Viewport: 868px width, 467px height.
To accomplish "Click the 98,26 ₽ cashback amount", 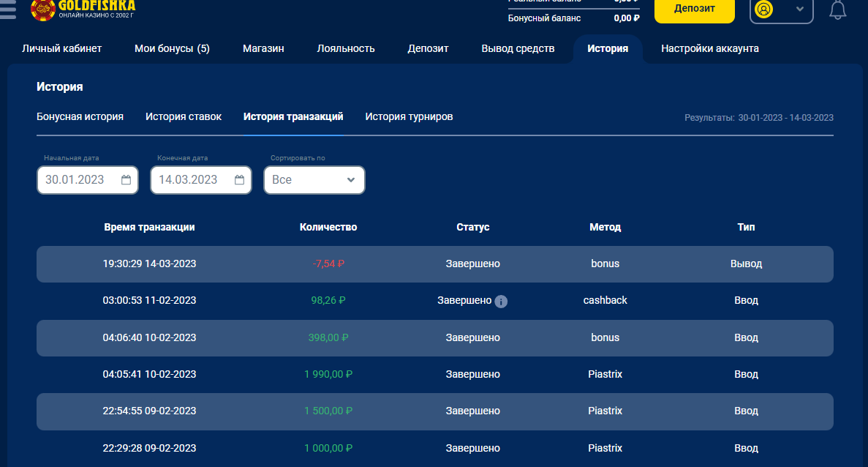I will [x=328, y=300].
